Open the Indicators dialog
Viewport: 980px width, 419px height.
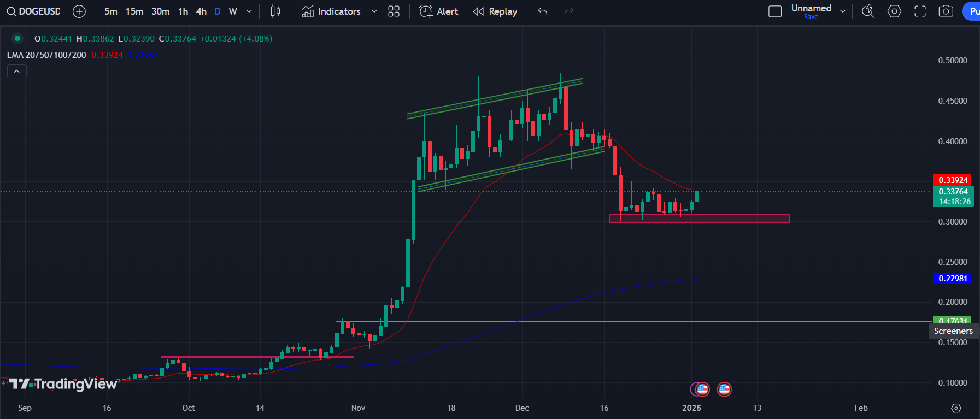(x=331, y=11)
